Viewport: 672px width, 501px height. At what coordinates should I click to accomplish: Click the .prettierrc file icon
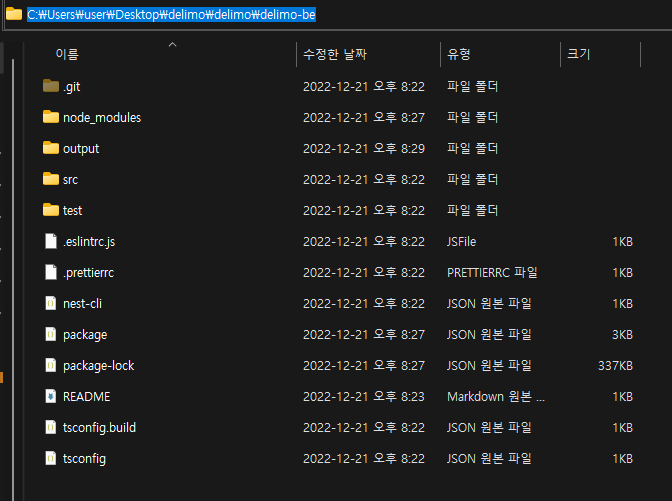click(x=51, y=272)
